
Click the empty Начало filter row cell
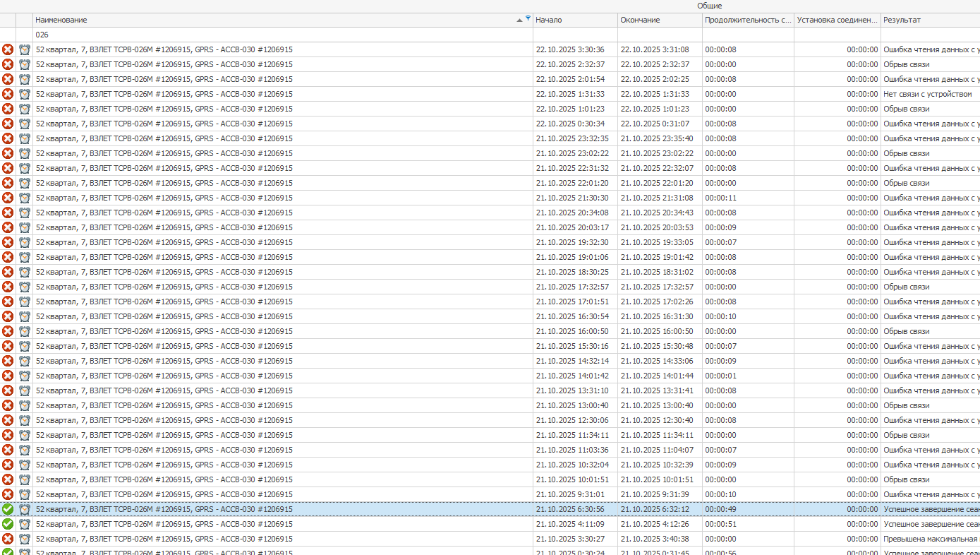(x=574, y=35)
